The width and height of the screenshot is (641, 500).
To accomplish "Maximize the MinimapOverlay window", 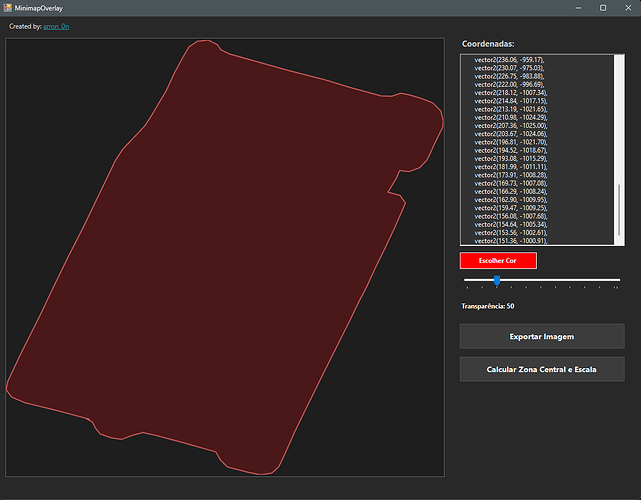I will tap(603, 7).
